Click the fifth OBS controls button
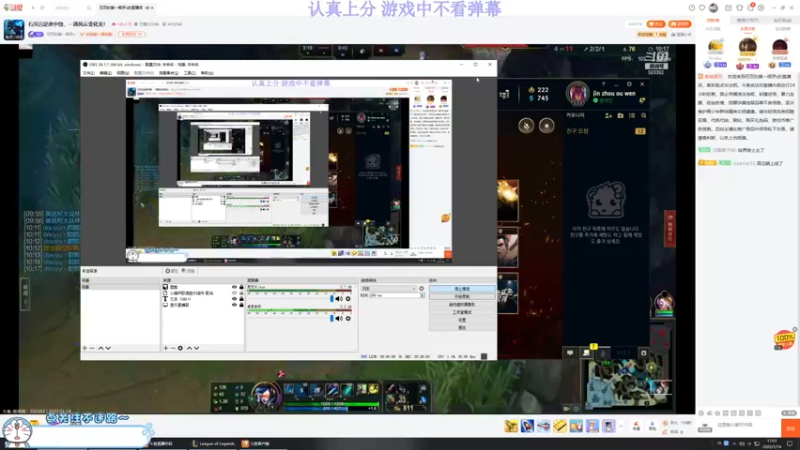Screen dimensions: 800x450 click(462, 319)
